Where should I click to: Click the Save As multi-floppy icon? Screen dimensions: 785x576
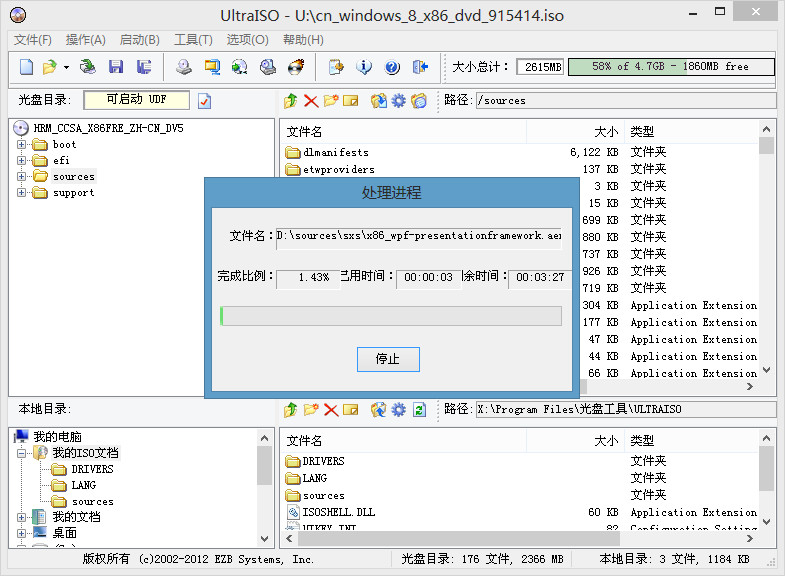pos(144,67)
